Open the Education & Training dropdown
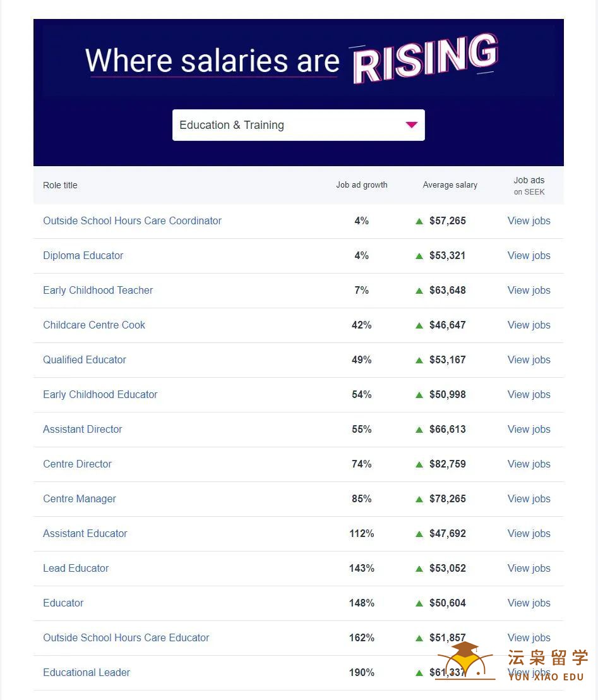This screenshot has width=598, height=700. coord(298,125)
